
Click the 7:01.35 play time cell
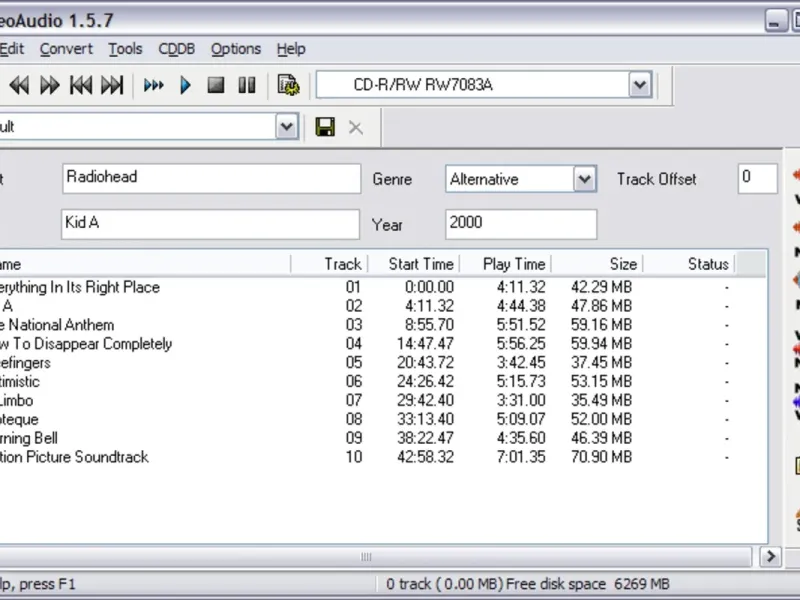[521, 457]
